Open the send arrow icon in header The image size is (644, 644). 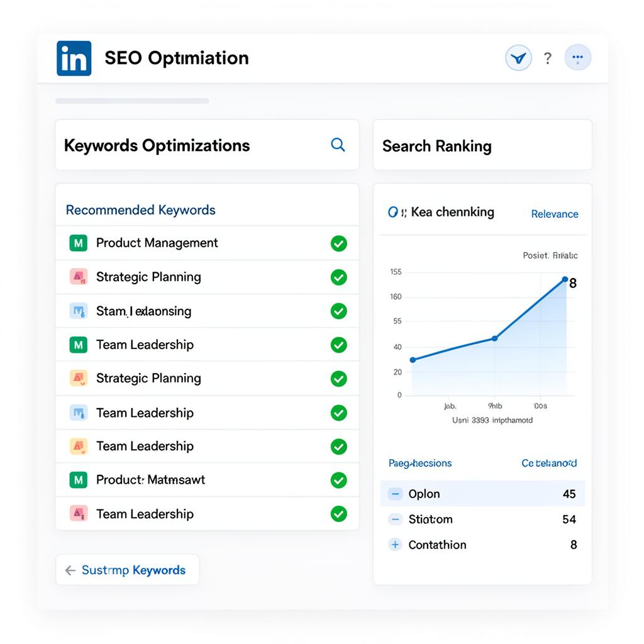[518, 58]
